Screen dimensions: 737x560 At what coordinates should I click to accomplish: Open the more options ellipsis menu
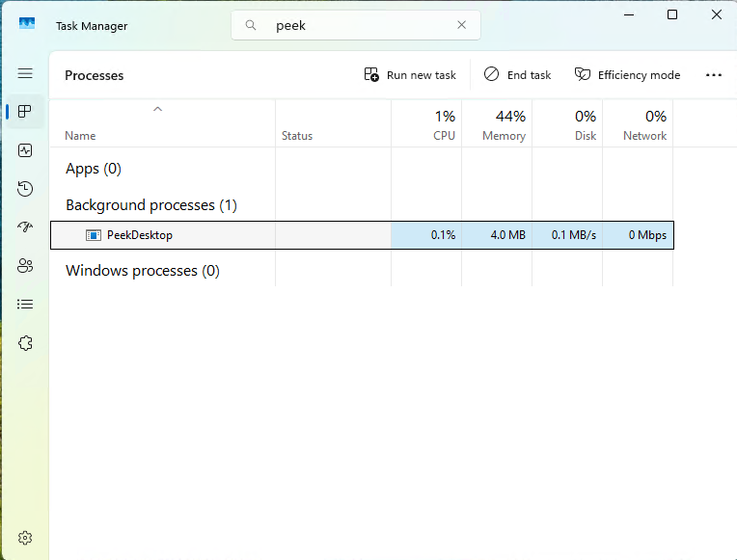[714, 75]
